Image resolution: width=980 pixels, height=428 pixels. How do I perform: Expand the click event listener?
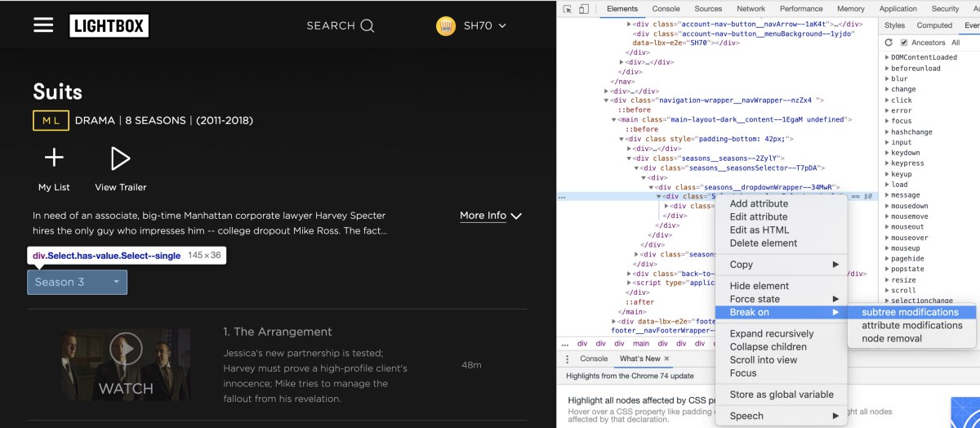[888, 100]
